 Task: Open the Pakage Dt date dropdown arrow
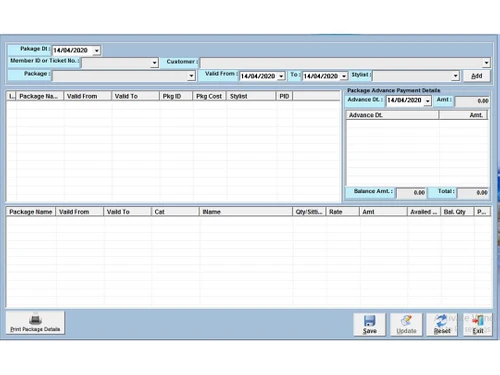click(x=97, y=51)
